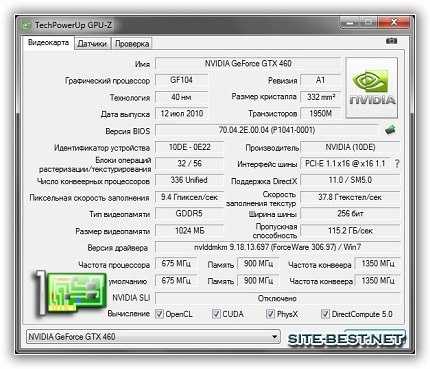Screen dimensions: 430x369
Task: Click the minimize window button
Action: 348,23
